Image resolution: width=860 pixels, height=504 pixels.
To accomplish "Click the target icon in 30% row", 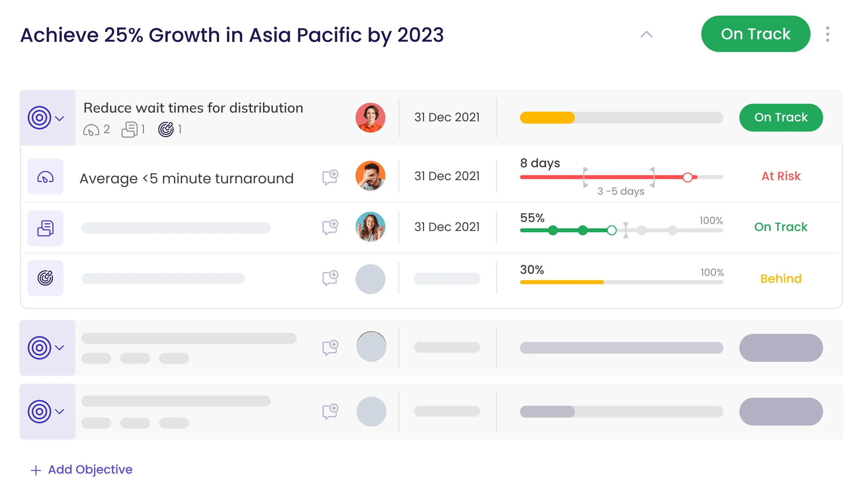I will click(x=45, y=278).
